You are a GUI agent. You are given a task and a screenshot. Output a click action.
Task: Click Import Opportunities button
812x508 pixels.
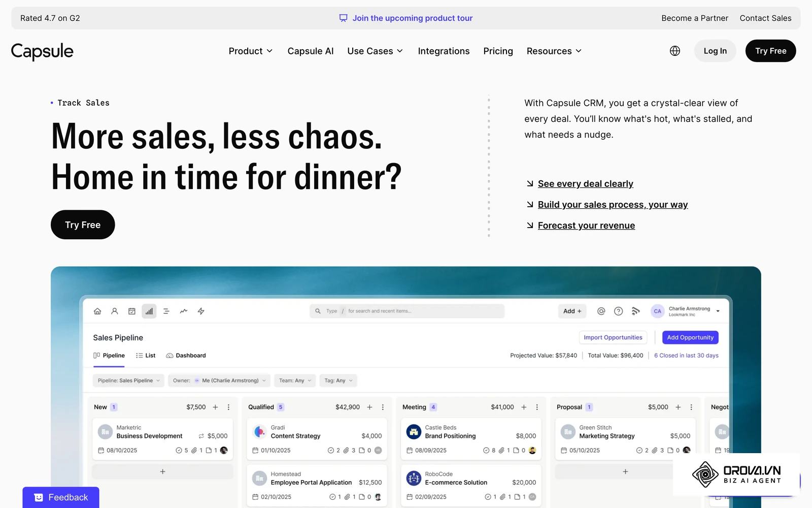613,337
